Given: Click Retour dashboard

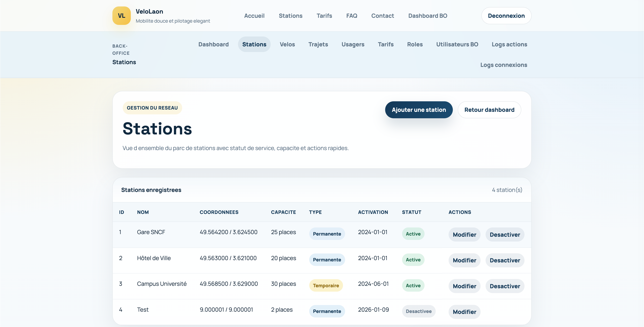Looking at the screenshot, I should [489, 110].
